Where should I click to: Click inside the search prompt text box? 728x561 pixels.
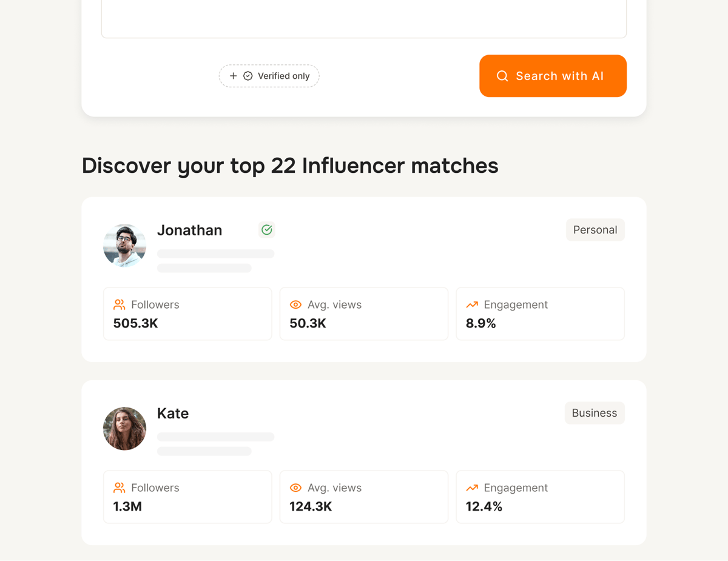tap(364, 18)
